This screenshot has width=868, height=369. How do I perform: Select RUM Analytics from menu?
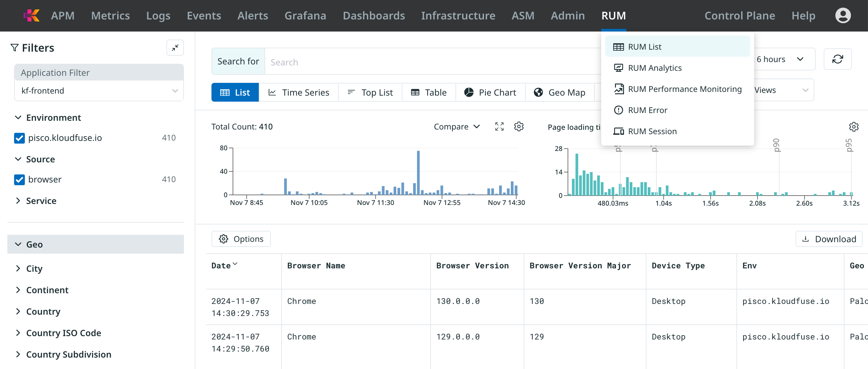point(655,68)
